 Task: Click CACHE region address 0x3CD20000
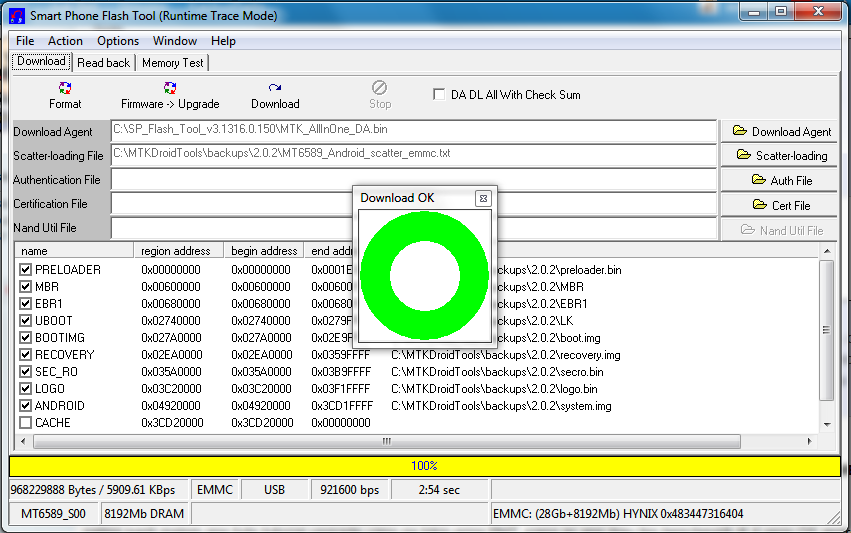tap(172, 423)
